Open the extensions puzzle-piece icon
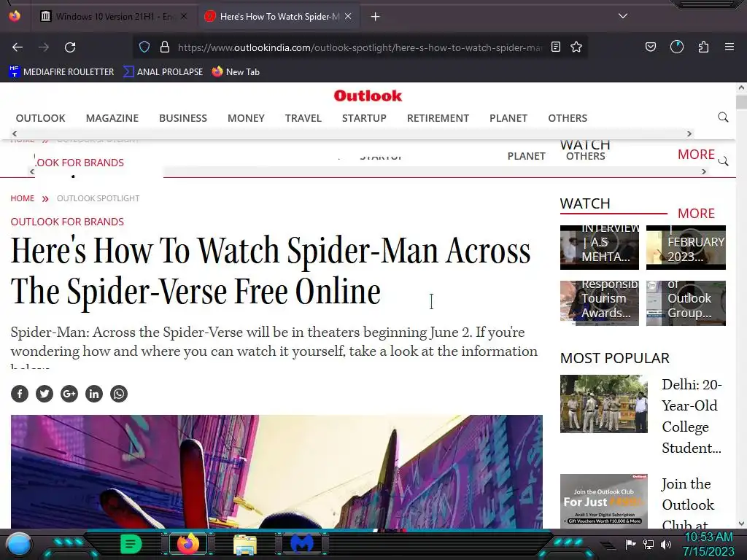This screenshot has height=560, width=747. pyautogui.click(x=703, y=47)
